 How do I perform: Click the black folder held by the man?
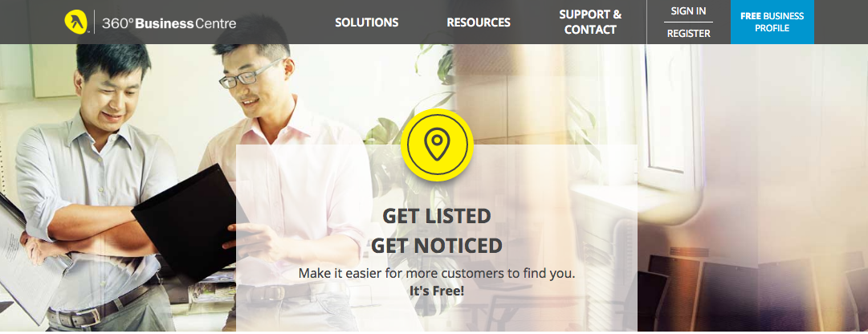click(x=187, y=222)
